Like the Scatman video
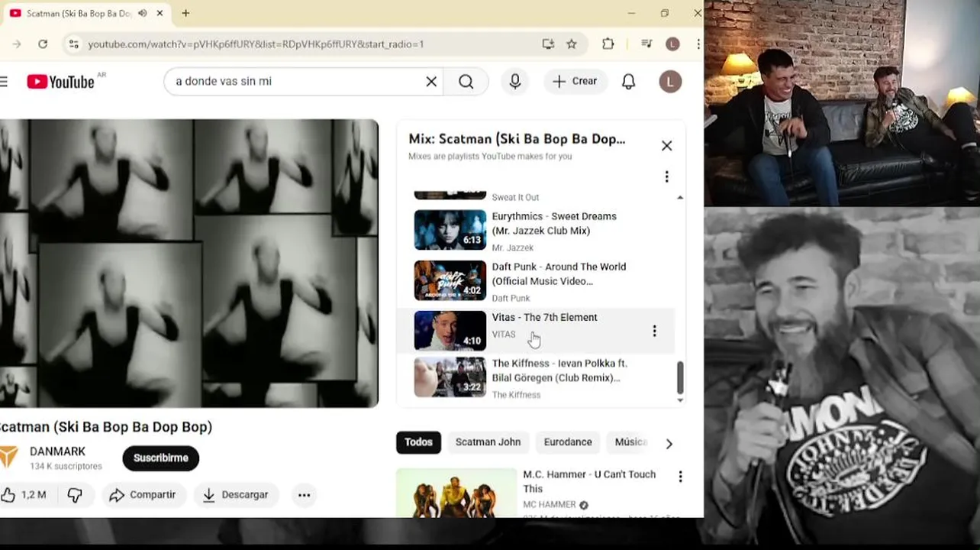980x550 pixels. tap(24, 495)
